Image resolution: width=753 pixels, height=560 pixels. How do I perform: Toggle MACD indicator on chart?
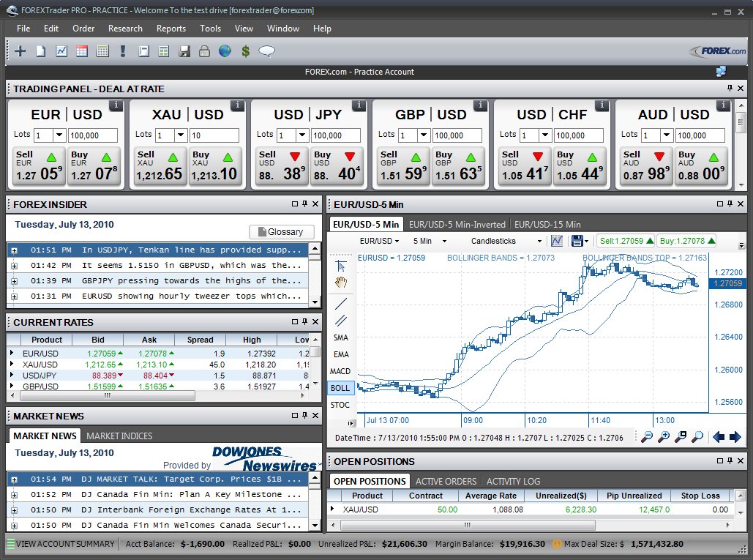pyautogui.click(x=340, y=371)
